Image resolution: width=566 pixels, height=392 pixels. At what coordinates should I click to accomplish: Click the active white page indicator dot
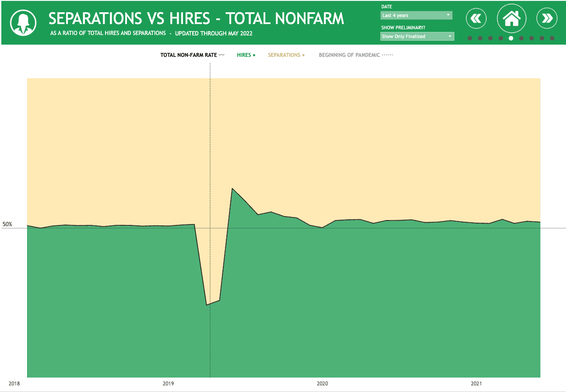coord(511,38)
